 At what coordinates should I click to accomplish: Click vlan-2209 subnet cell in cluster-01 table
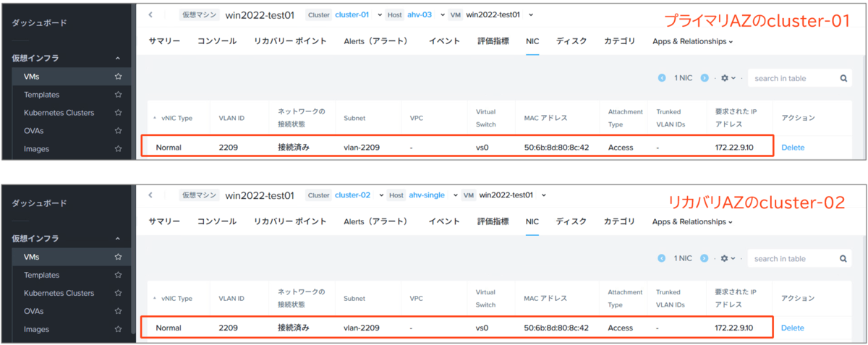click(x=362, y=148)
